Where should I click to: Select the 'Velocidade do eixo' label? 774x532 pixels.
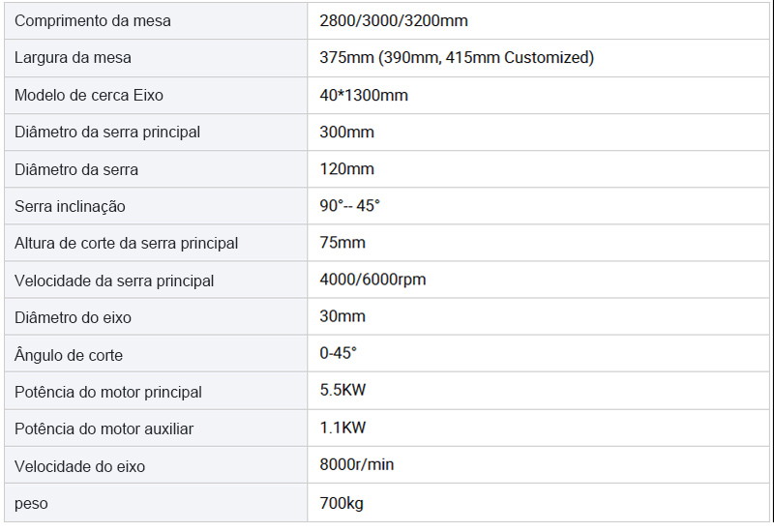[80, 466]
